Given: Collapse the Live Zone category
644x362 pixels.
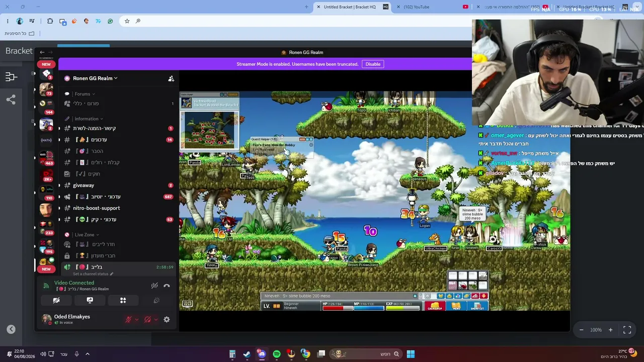Looking at the screenshot, I should pyautogui.click(x=87, y=235).
